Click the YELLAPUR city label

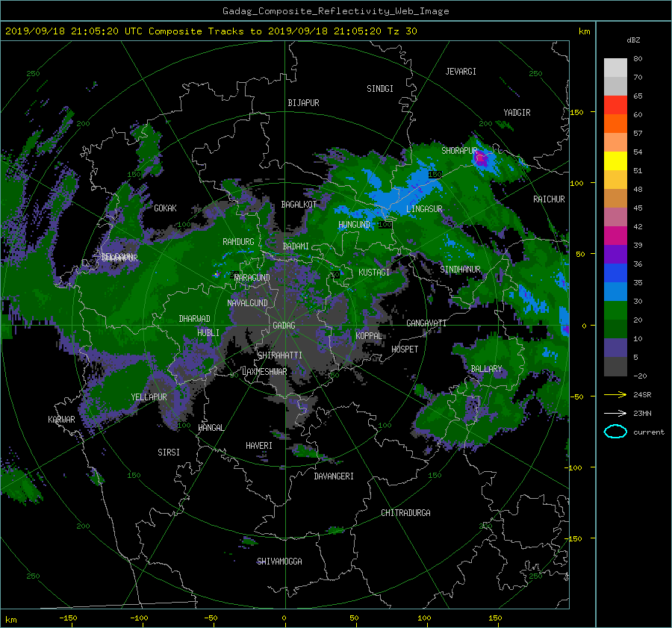click(x=149, y=397)
